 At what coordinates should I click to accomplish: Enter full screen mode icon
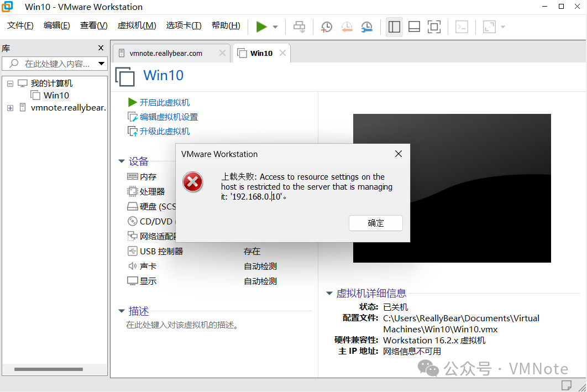434,27
